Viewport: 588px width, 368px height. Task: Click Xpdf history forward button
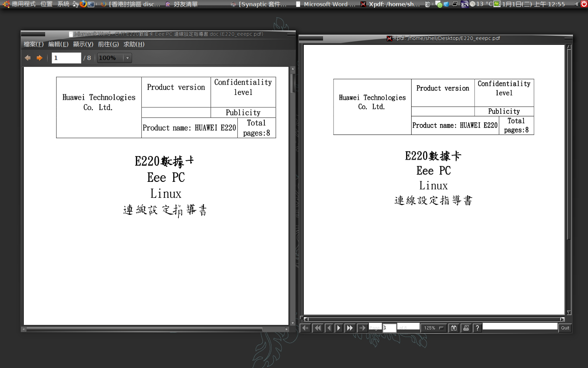pos(362,328)
